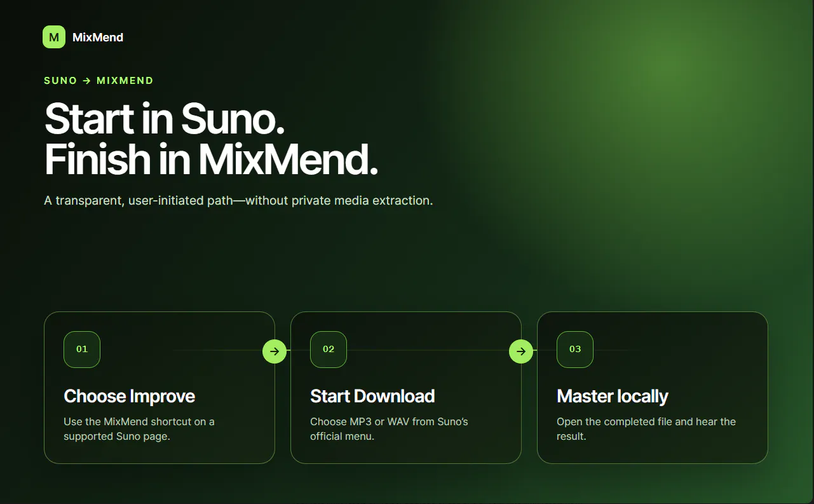The height and width of the screenshot is (504, 814).
Task: Click 'Choose MP3 or WAV' description text
Action: tap(389, 429)
